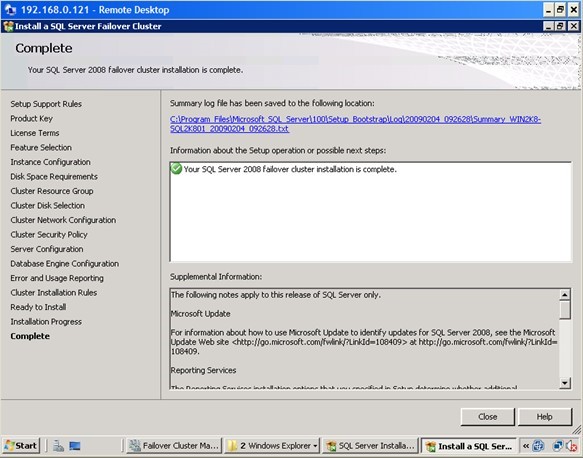This screenshot has height=458, width=583.
Task: Select the Complete step in sidebar
Action: coord(30,336)
